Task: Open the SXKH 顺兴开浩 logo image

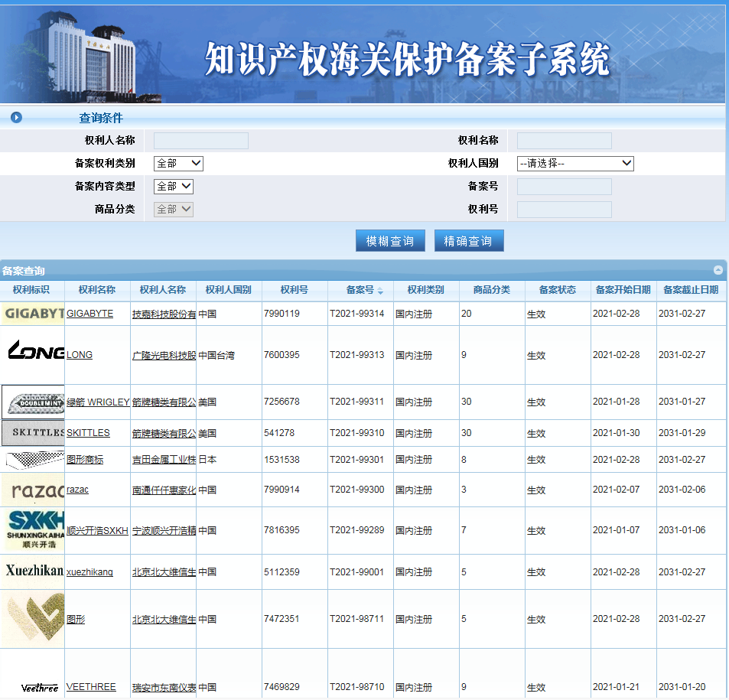Action: [x=33, y=530]
